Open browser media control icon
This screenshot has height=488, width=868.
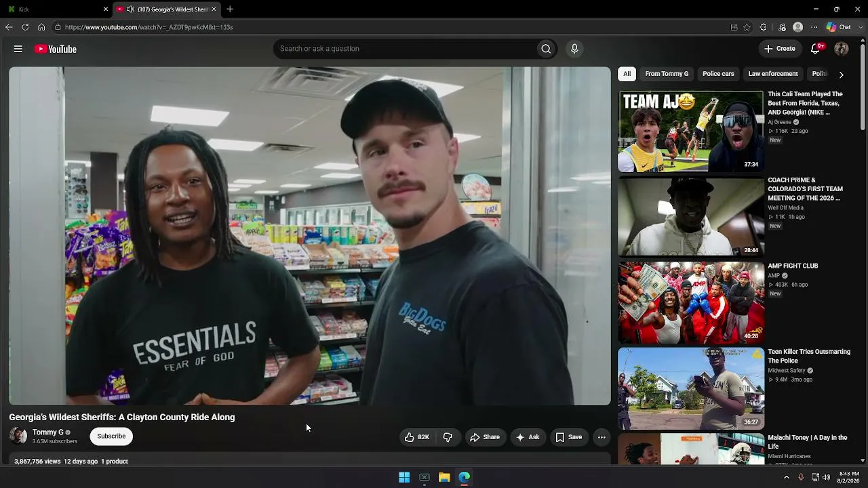(782, 27)
